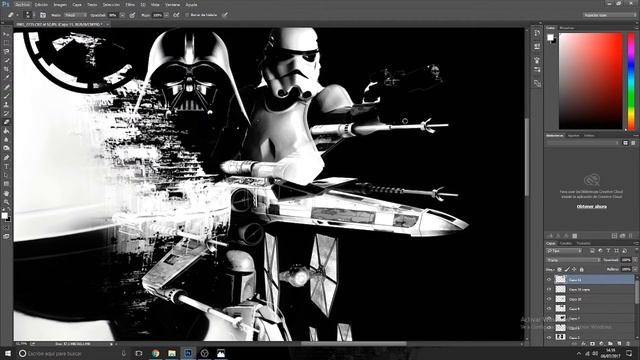Switch to the Trazados tab
This screenshot has width=640, height=360.
(583, 243)
